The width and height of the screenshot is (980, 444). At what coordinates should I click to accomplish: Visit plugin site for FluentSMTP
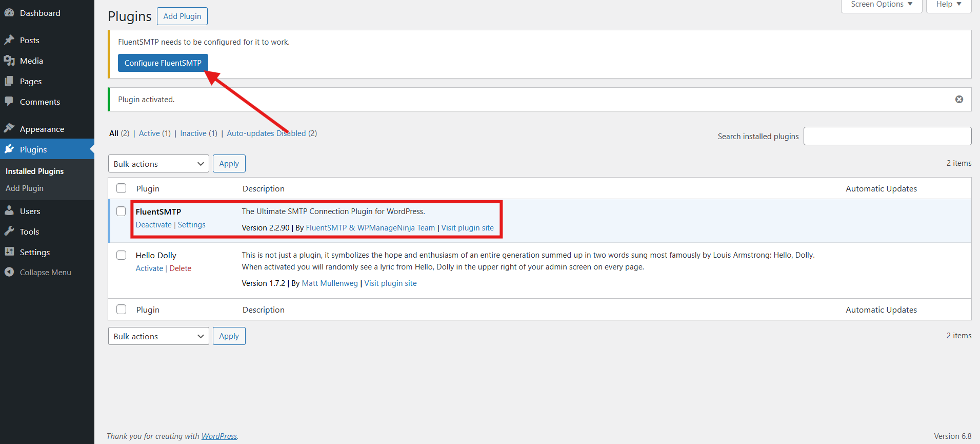[468, 228]
